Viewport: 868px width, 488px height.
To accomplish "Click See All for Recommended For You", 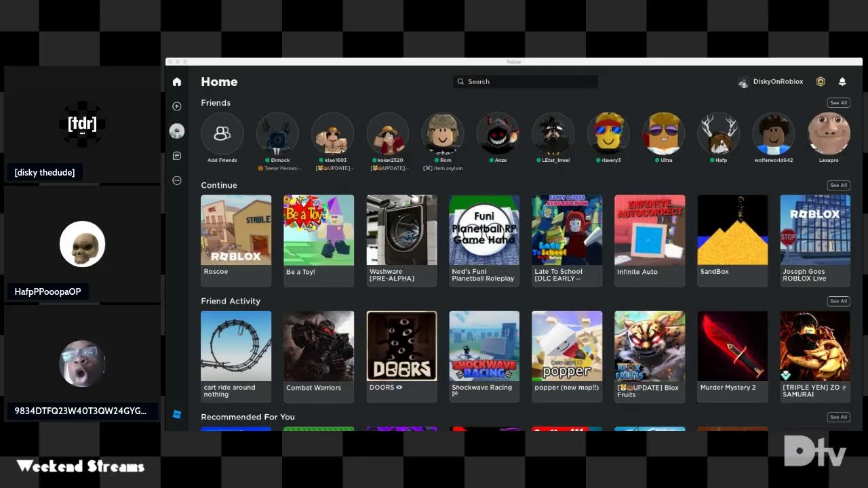I will click(839, 417).
